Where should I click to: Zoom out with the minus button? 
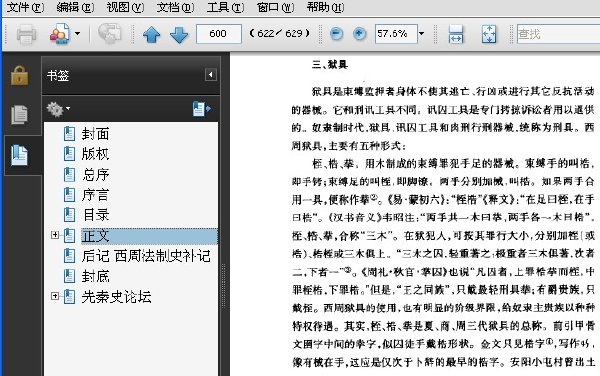point(336,34)
